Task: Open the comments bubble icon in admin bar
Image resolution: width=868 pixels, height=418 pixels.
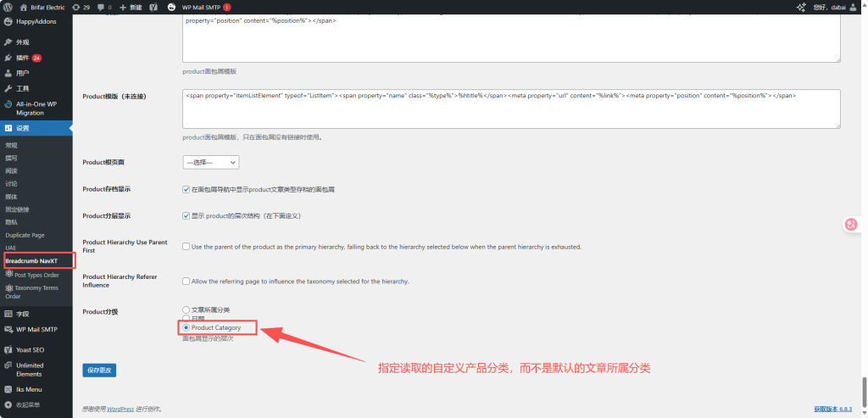Action: (103, 7)
